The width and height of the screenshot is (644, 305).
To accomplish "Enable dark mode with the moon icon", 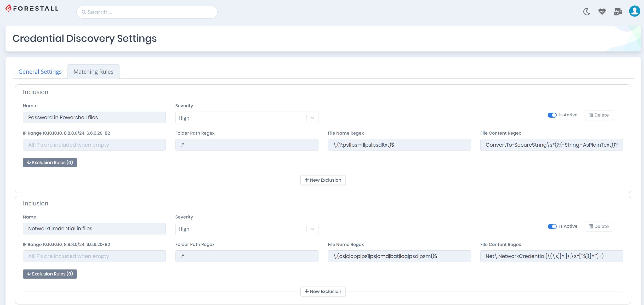I will click(x=586, y=11).
